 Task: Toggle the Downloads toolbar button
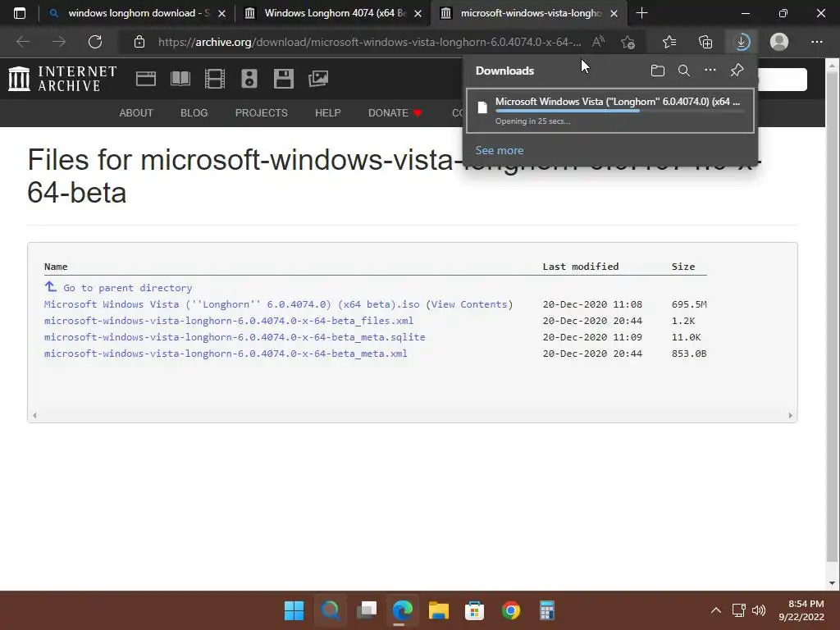coord(742,42)
